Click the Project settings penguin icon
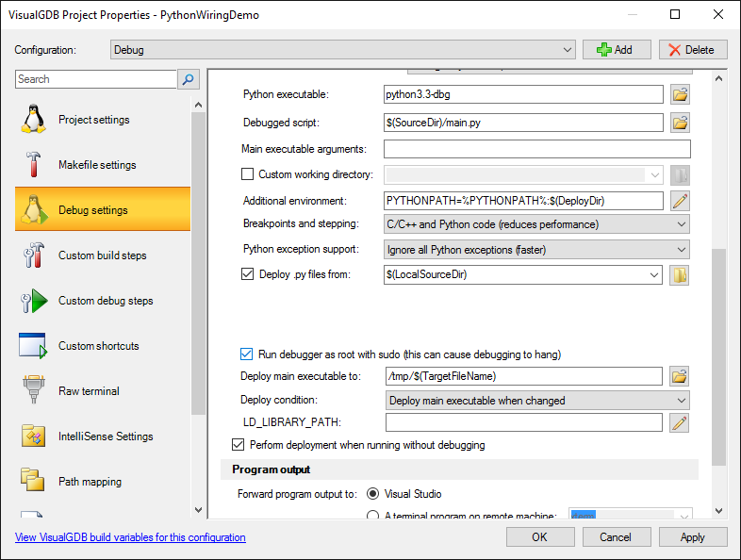Viewport: 741px width, 560px height. pos(33,119)
